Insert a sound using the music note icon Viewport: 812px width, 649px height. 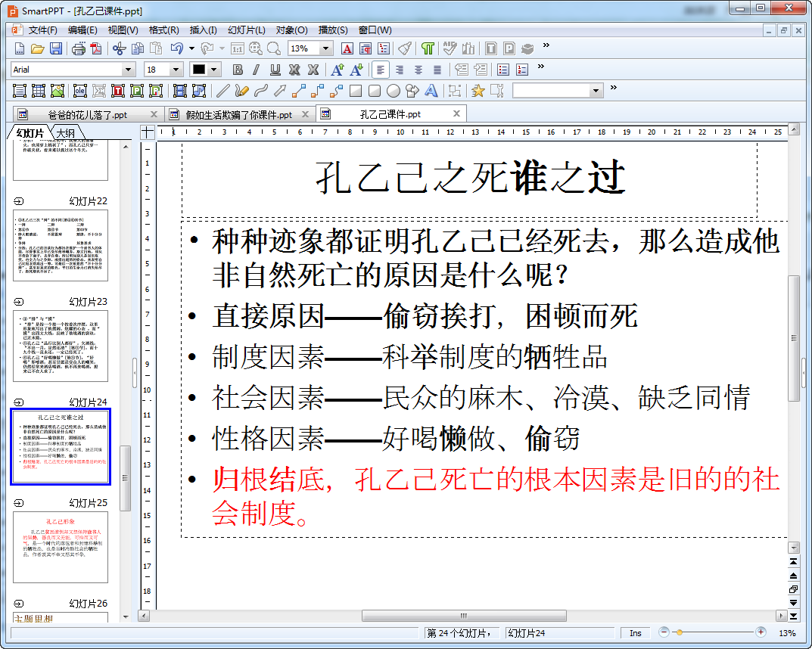tap(199, 91)
